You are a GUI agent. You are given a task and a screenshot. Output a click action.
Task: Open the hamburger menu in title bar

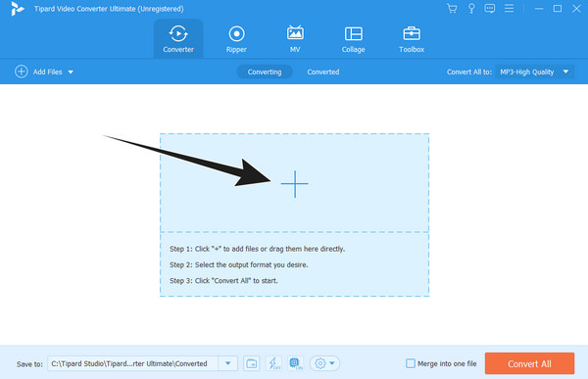click(509, 8)
